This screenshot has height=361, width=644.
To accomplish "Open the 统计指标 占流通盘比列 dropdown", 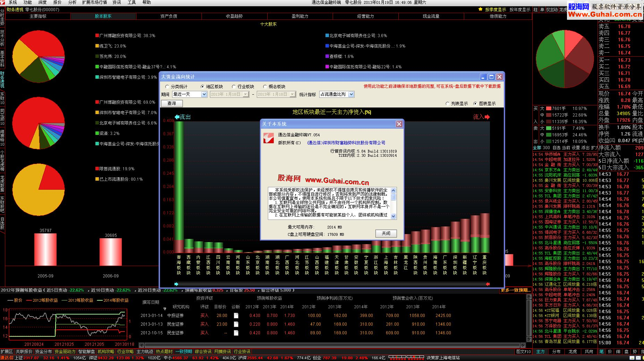I will click(351, 94).
